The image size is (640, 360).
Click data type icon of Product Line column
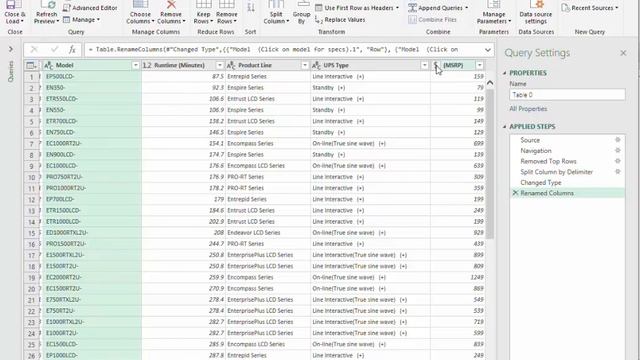coord(231,65)
